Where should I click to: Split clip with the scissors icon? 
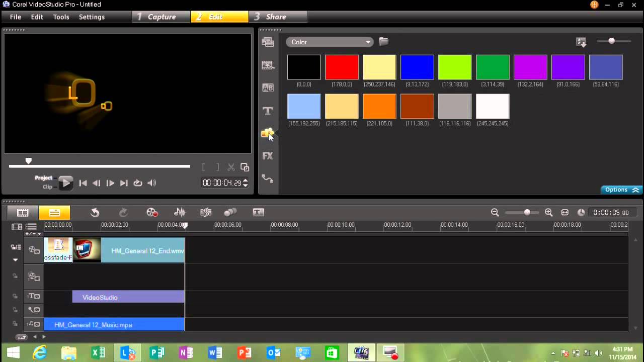point(231,167)
